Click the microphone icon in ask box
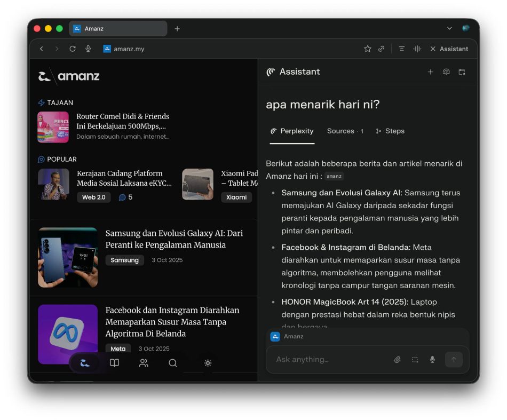The height and width of the screenshot is (420, 507). pos(432,360)
